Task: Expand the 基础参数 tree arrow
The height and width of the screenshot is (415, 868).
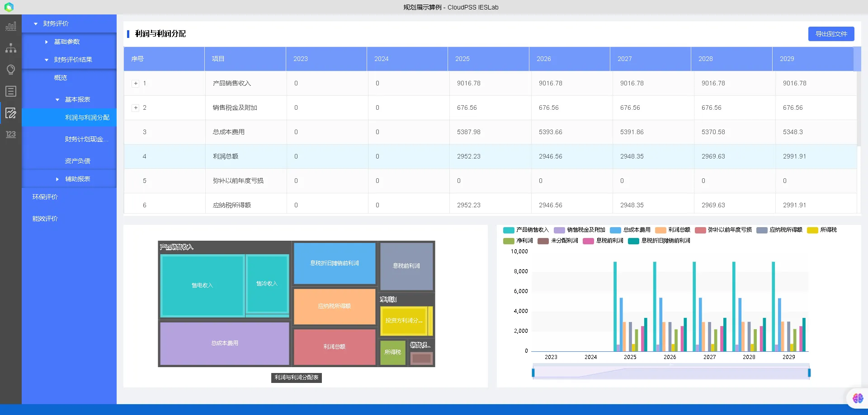Action: [x=47, y=42]
